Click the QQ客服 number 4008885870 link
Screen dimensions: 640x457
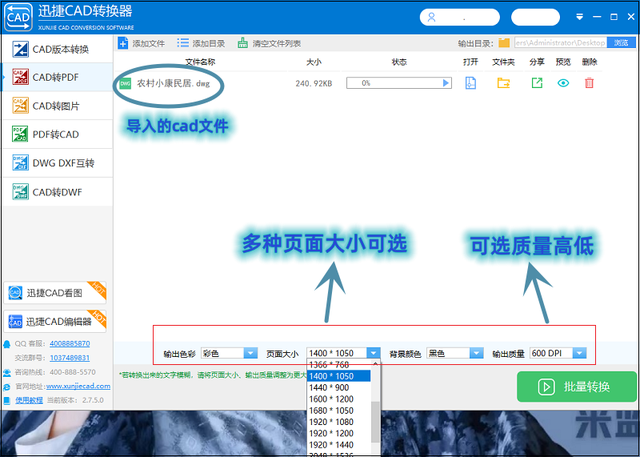pos(70,344)
